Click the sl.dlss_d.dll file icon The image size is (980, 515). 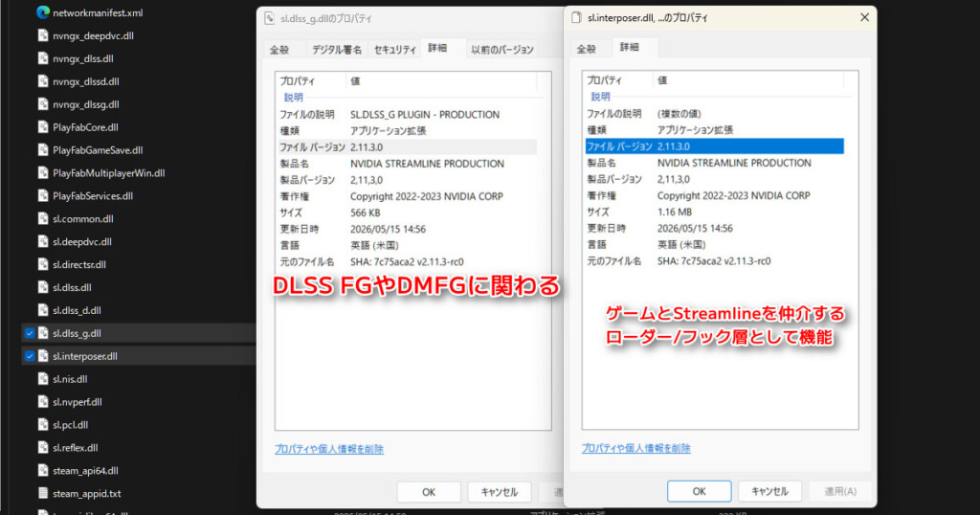(43, 310)
